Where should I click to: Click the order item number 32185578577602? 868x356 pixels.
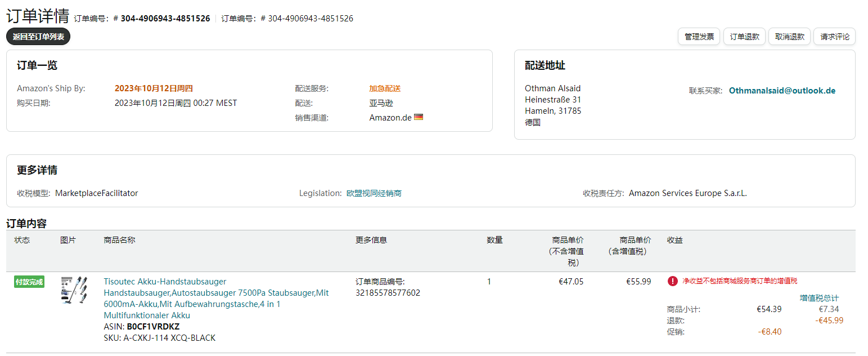click(x=388, y=293)
